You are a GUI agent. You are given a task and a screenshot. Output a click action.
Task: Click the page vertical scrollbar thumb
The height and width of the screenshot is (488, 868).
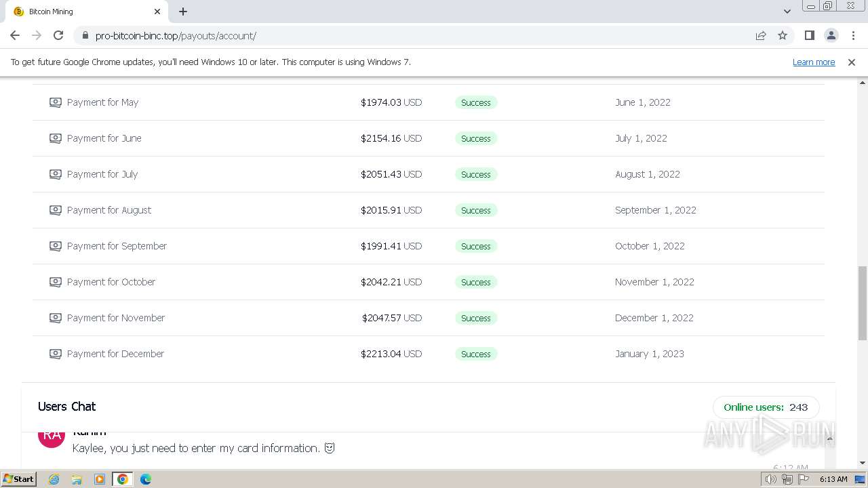click(x=863, y=303)
